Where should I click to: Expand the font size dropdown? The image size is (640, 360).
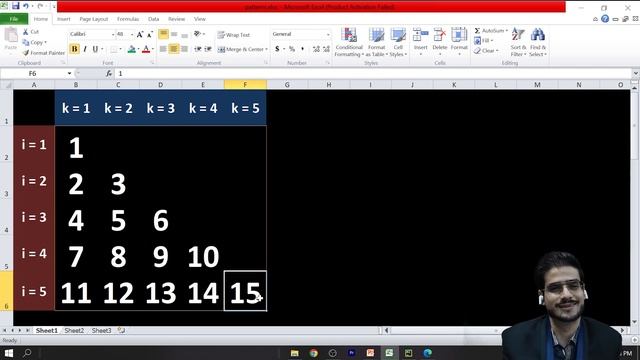click(132, 35)
